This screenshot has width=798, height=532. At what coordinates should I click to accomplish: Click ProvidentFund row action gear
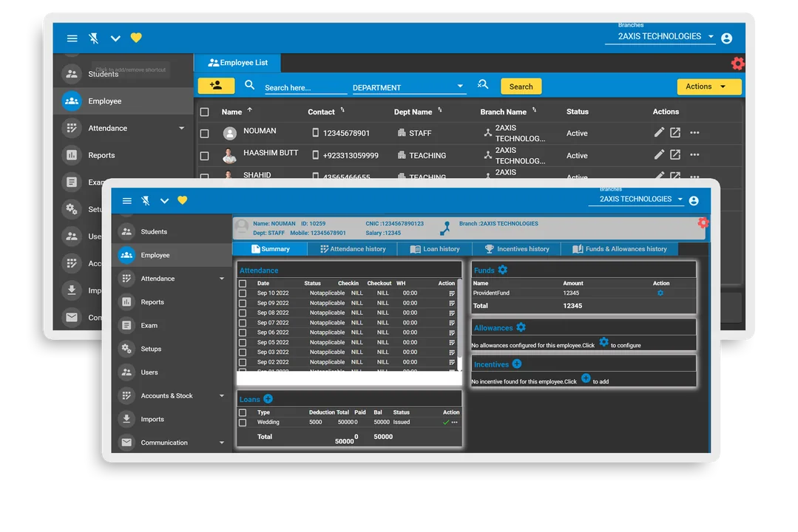tap(660, 293)
